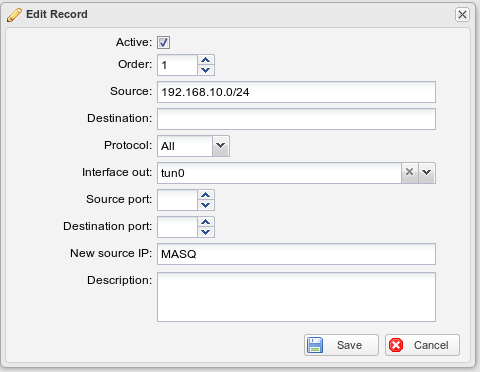Decrease the Order value with down arrow
This screenshot has width=480, height=372.
coord(206,70)
